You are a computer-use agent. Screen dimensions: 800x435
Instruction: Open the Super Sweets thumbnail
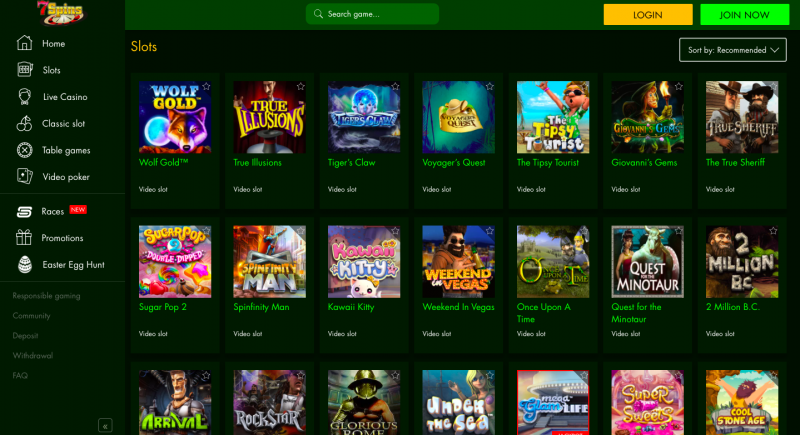click(x=647, y=402)
